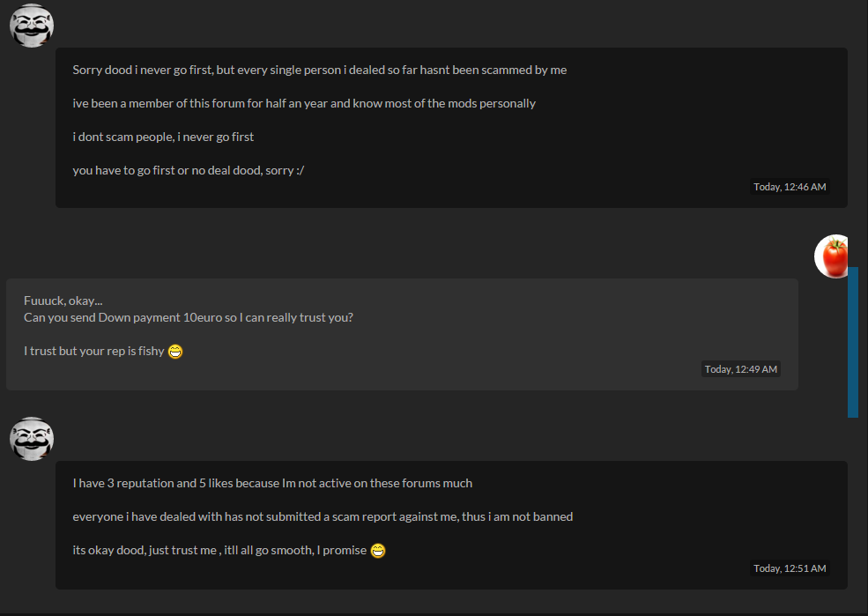Click the lower mustache mask avatar

32,439
